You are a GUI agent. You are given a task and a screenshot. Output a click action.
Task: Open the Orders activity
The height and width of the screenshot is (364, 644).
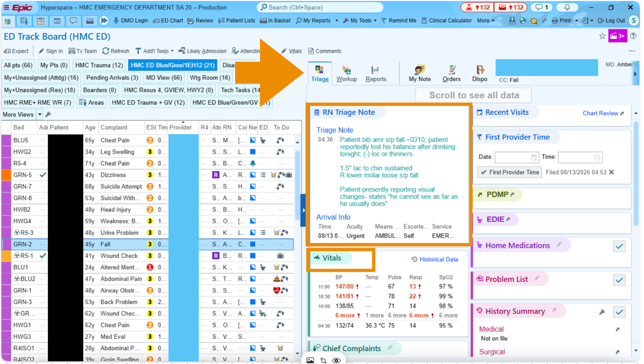(451, 73)
